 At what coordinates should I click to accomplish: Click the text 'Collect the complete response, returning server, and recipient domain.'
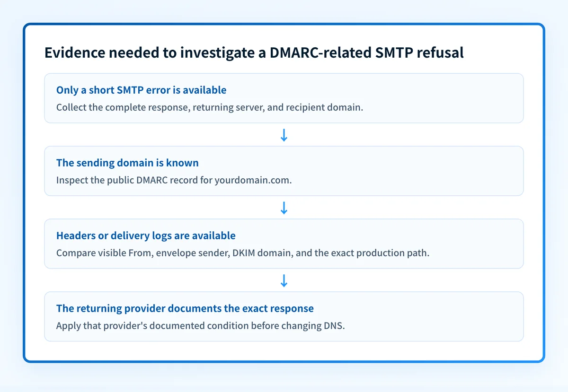click(210, 107)
